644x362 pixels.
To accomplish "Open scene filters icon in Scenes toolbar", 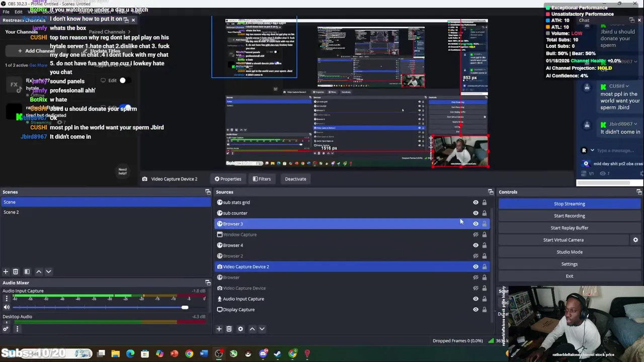I will point(27,271).
